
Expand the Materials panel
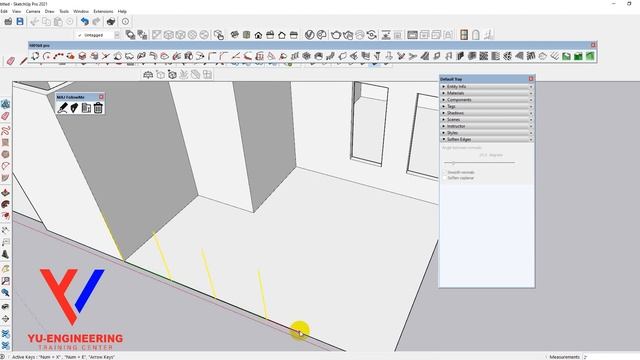[444, 93]
